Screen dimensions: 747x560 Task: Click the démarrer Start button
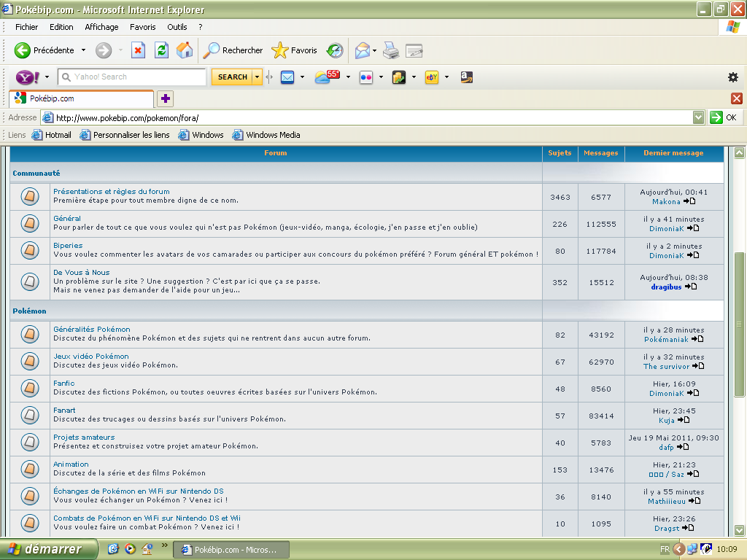(49, 549)
